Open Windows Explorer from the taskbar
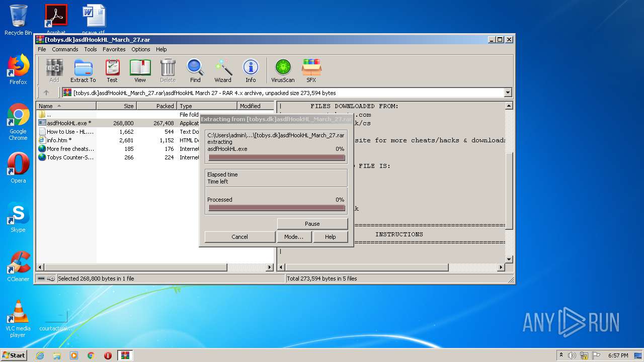Screen dimensions: 644x362 tap(57, 355)
